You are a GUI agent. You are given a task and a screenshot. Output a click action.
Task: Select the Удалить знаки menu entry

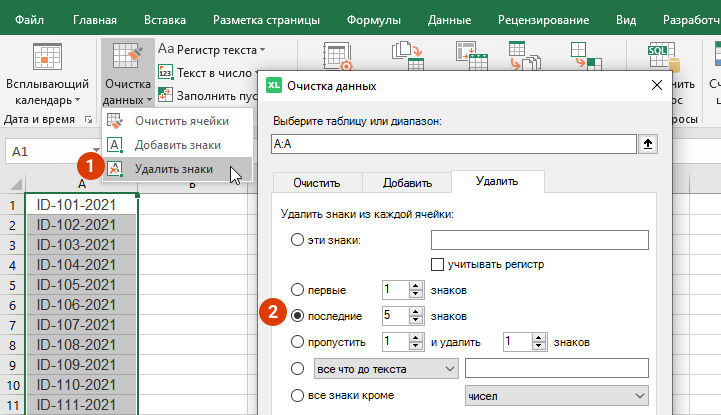(175, 169)
